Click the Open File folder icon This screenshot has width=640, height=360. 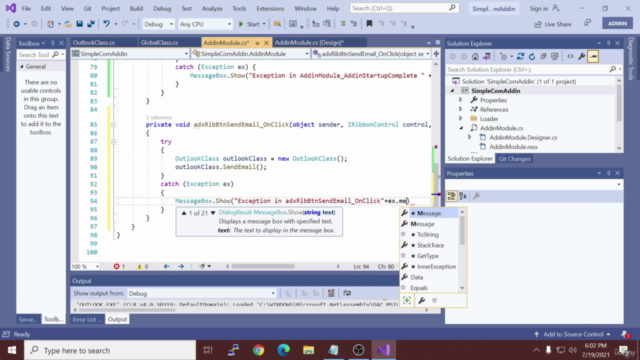[x=68, y=24]
